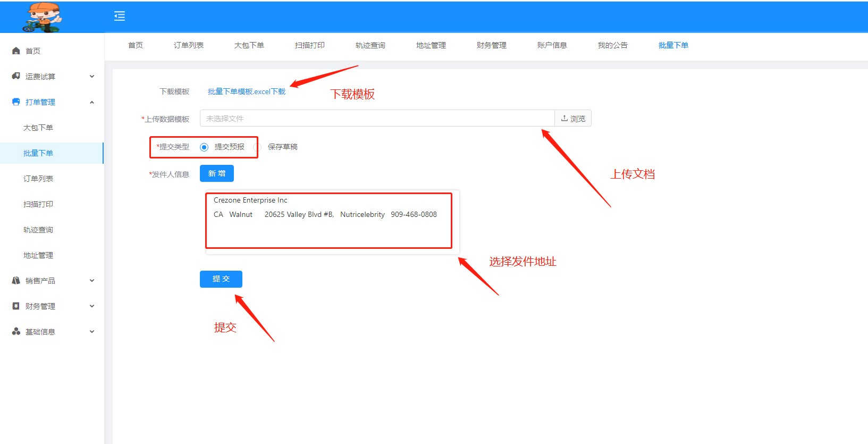
Task: Select the 保存草稿 radio button
Action: point(257,147)
